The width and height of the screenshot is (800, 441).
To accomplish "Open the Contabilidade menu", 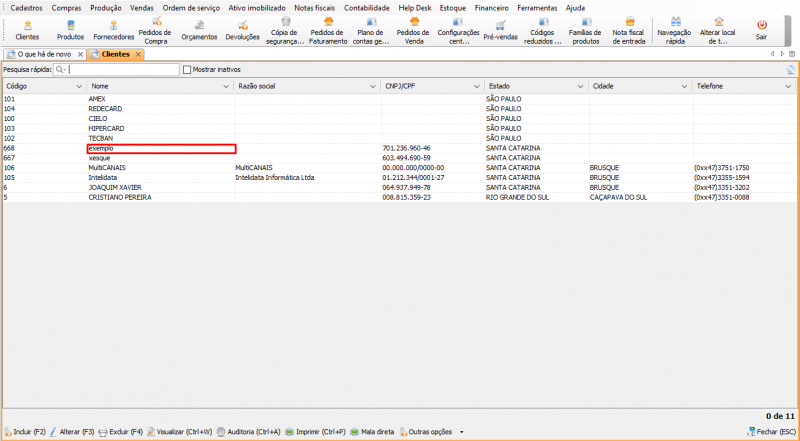I will (367, 8).
